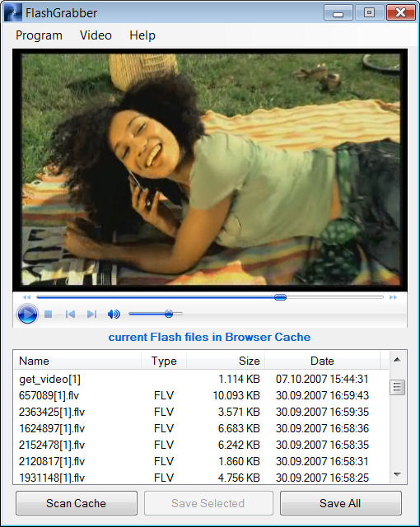Viewport: 420px width, 527px height.
Task: Sort files by Date column header
Action: pos(323,361)
